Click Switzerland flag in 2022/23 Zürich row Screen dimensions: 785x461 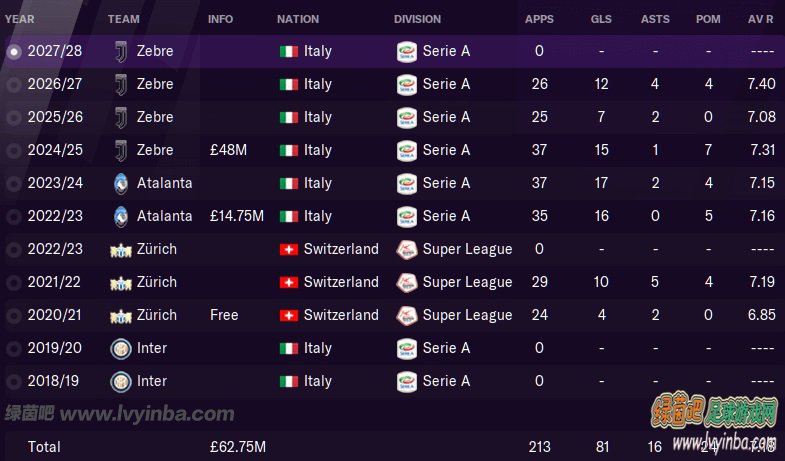coord(289,249)
